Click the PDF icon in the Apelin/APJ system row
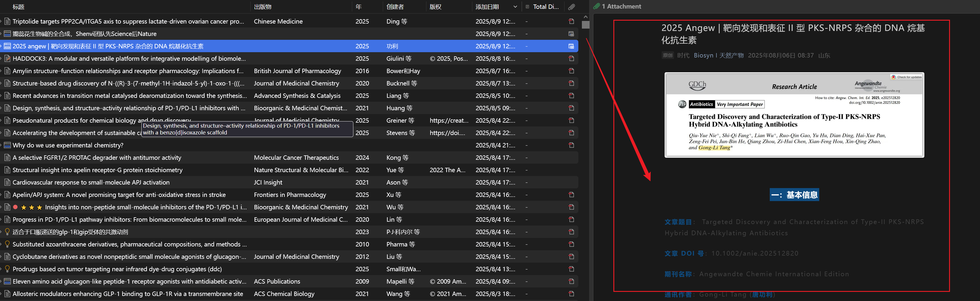Image resolution: width=980 pixels, height=301 pixels. click(x=571, y=195)
